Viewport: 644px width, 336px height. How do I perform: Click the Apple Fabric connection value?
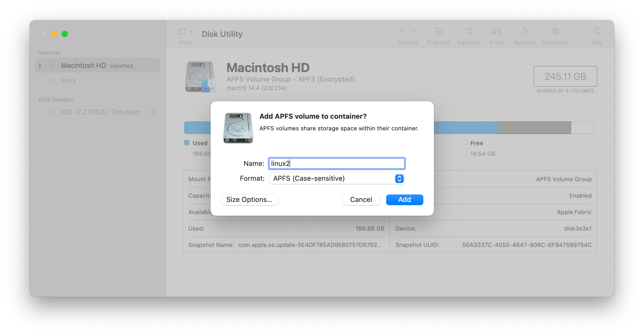574,212
